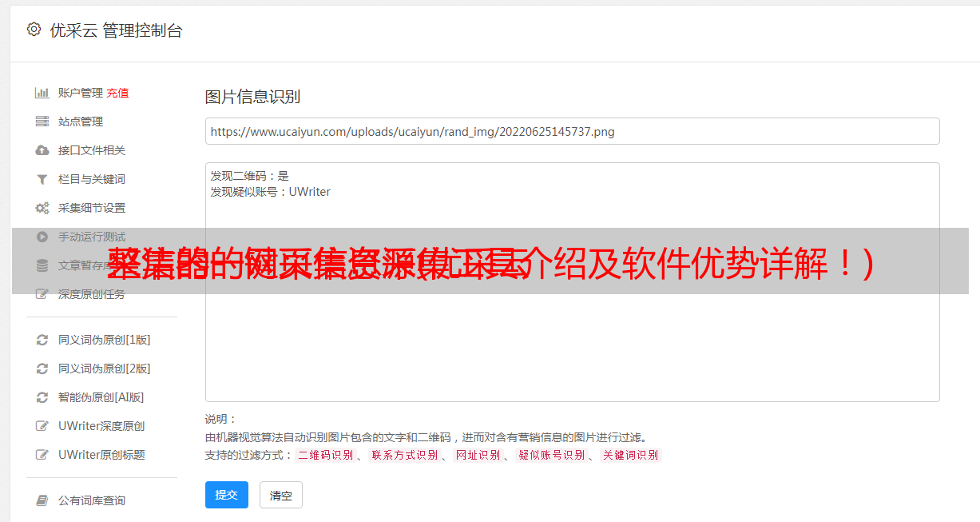980x522 pixels.
Task: Click the 优采云 管理控制台 title
Action: (116, 30)
